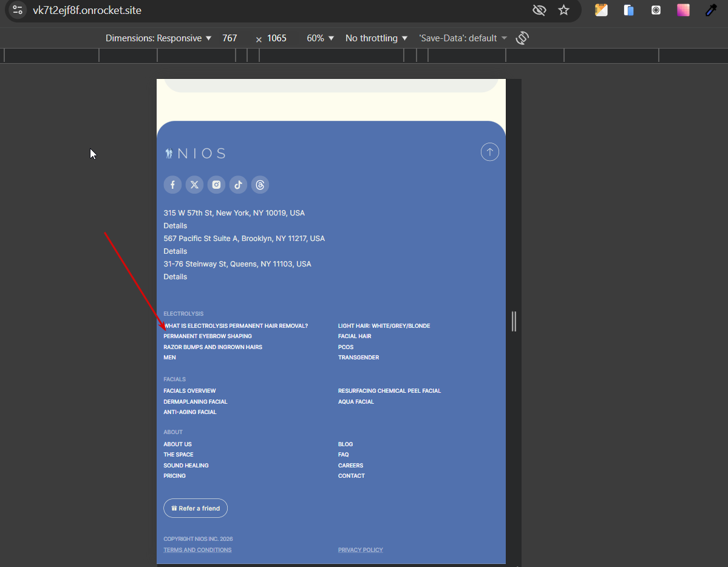Open the PCOS link
The image size is (728, 567).
[x=346, y=347]
